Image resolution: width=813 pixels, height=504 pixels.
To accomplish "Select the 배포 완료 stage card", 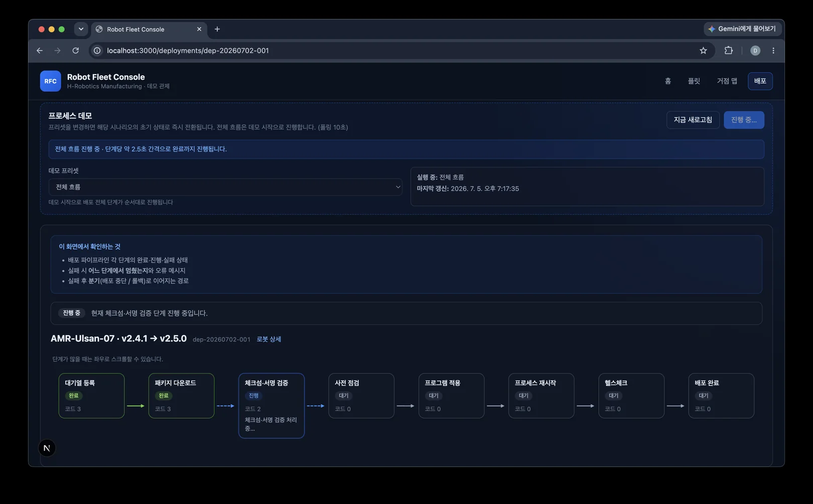I will pos(721,396).
